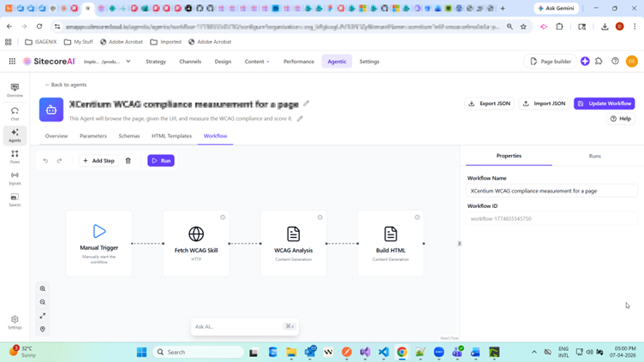Select the Agents sidebar icon

coord(15,135)
